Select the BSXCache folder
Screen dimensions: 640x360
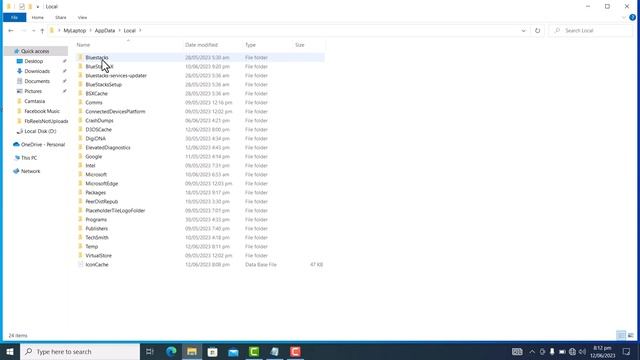pyautogui.click(x=97, y=93)
